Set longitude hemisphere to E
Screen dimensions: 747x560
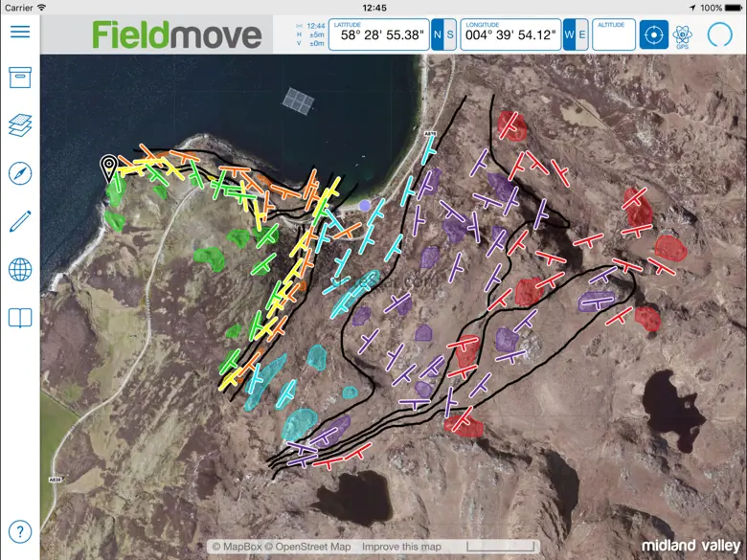(581, 34)
